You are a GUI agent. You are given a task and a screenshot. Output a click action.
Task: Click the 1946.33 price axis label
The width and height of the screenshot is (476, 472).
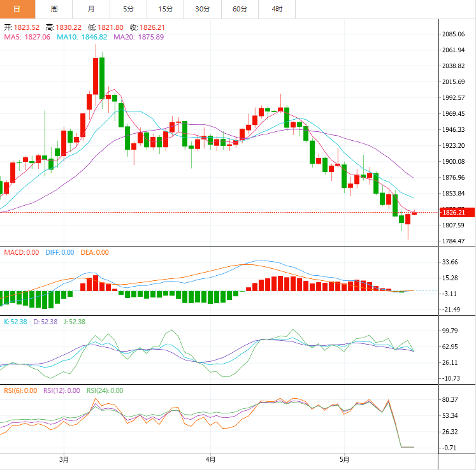pyautogui.click(x=454, y=129)
